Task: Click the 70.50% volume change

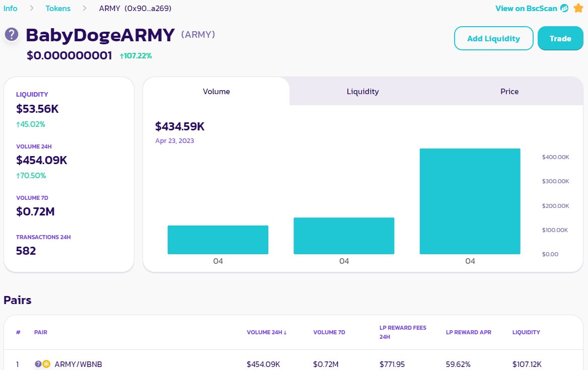Action: point(31,176)
